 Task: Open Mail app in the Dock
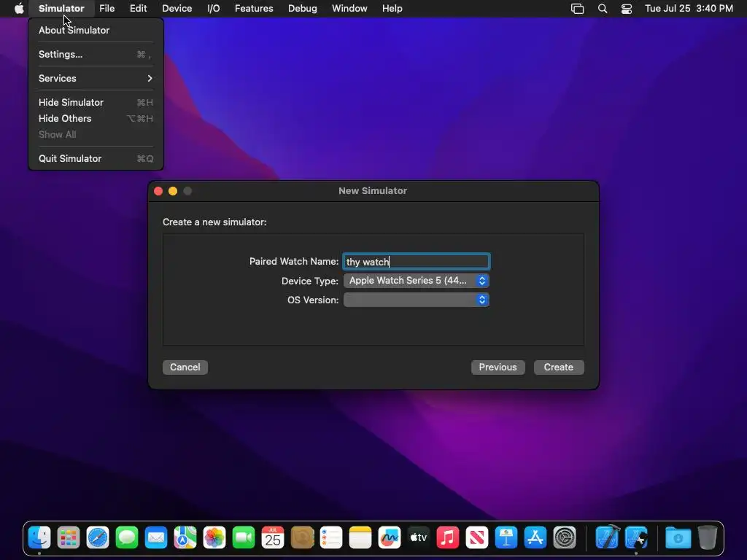[x=156, y=538]
